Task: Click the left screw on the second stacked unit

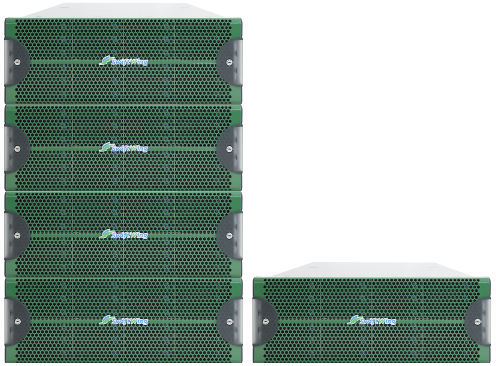Action: [17, 149]
